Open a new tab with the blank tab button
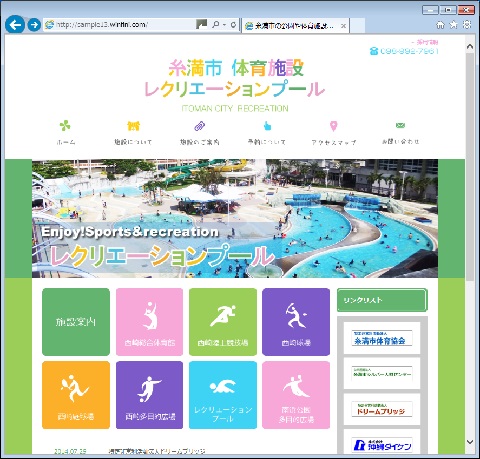 [x=357, y=25]
